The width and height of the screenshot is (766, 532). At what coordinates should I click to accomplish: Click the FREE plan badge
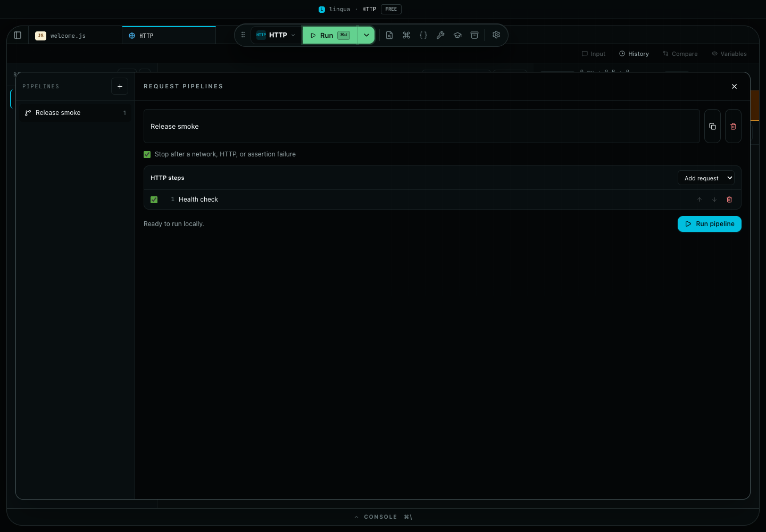391,9
